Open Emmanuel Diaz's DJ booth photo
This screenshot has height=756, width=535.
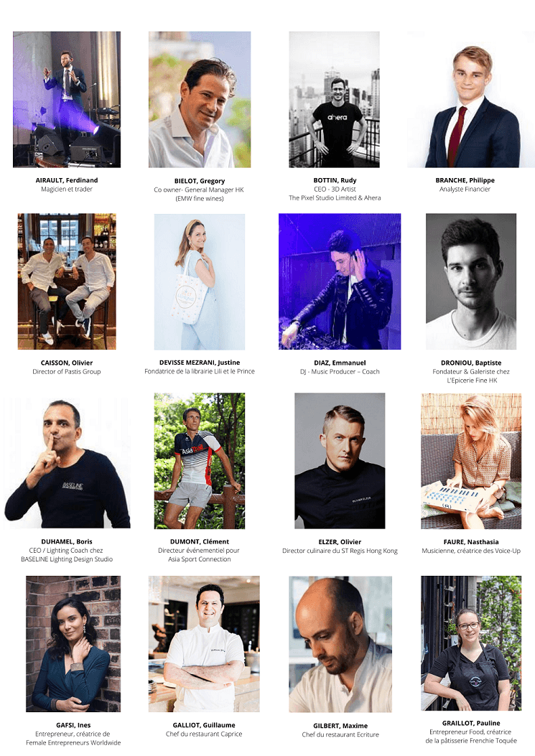(340, 281)
